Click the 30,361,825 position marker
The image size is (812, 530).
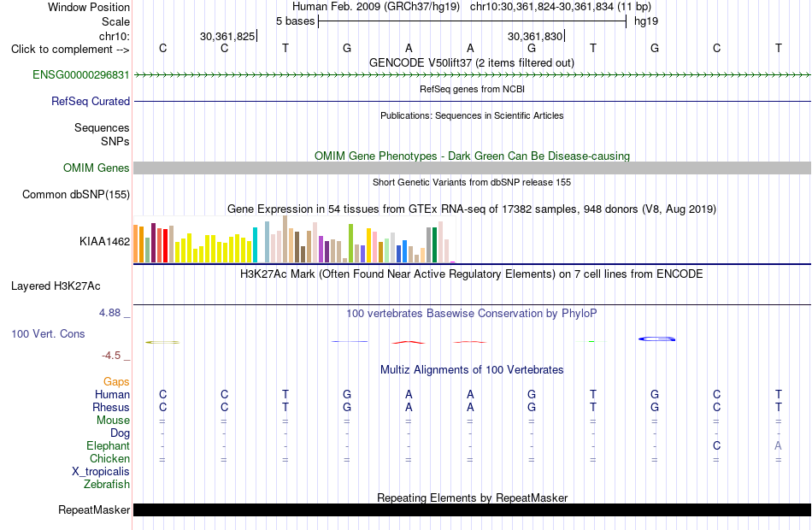click(227, 36)
